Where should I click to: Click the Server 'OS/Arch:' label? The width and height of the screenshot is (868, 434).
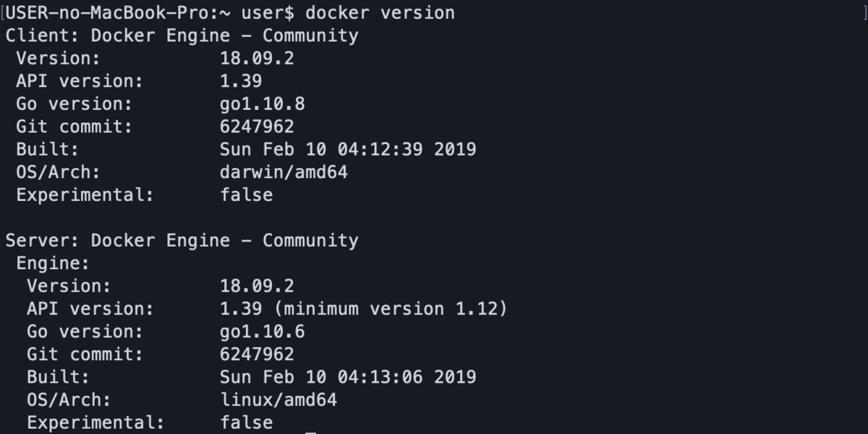(69, 399)
